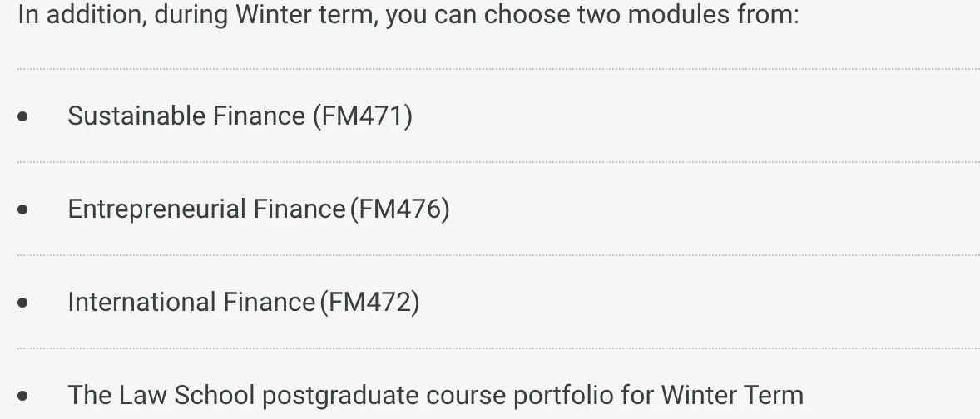Click the bullet beside the Law School item
This screenshot has width=980, height=419.
(22, 396)
